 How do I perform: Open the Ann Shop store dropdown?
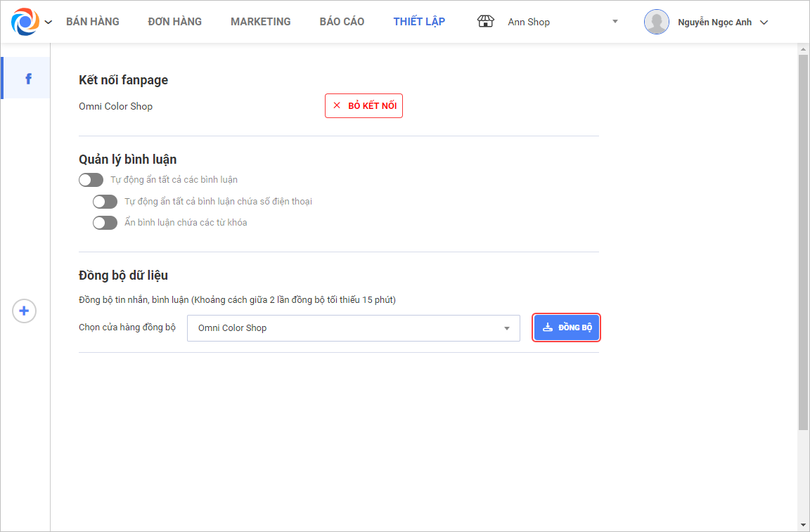coord(615,22)
